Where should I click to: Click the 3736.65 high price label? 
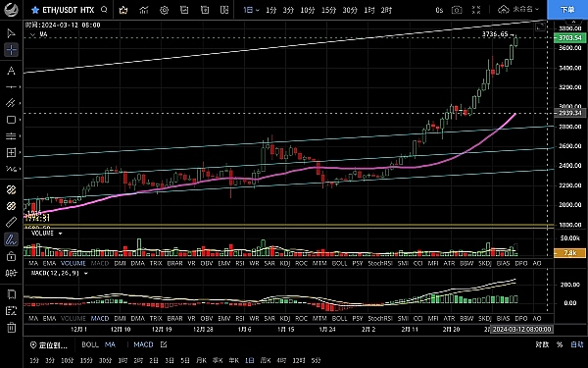click(x=495, y=34)
